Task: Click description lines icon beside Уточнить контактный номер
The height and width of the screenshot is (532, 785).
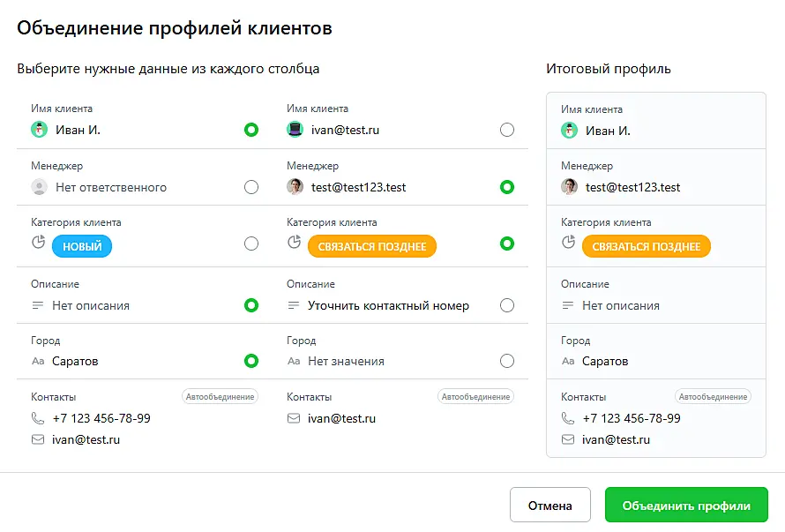Action: [x=294, y=305]
